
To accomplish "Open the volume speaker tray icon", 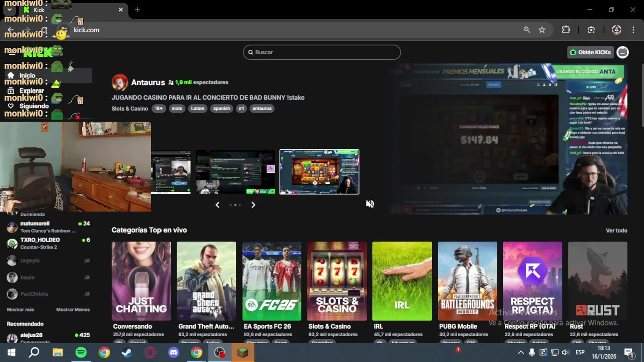I will (566, 353).
